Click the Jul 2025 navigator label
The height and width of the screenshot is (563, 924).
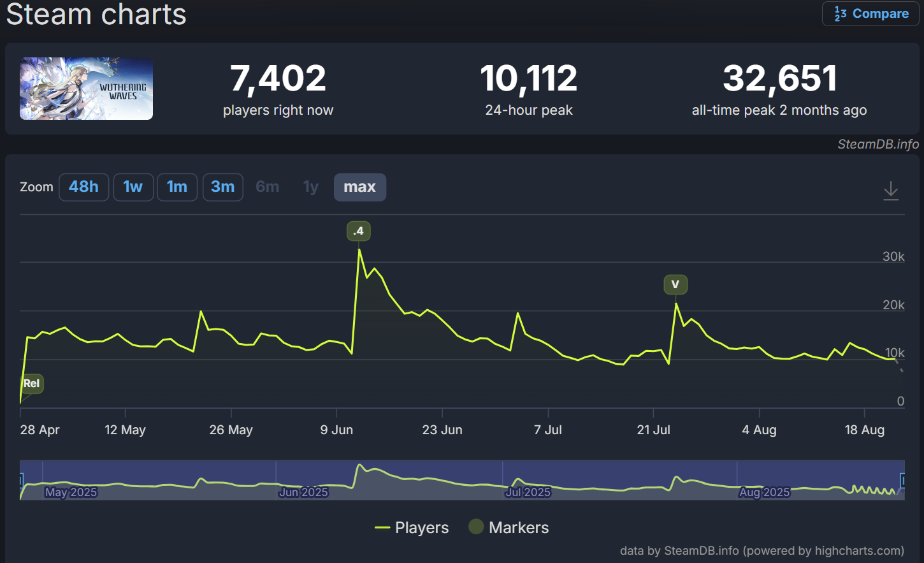(528, 492)
